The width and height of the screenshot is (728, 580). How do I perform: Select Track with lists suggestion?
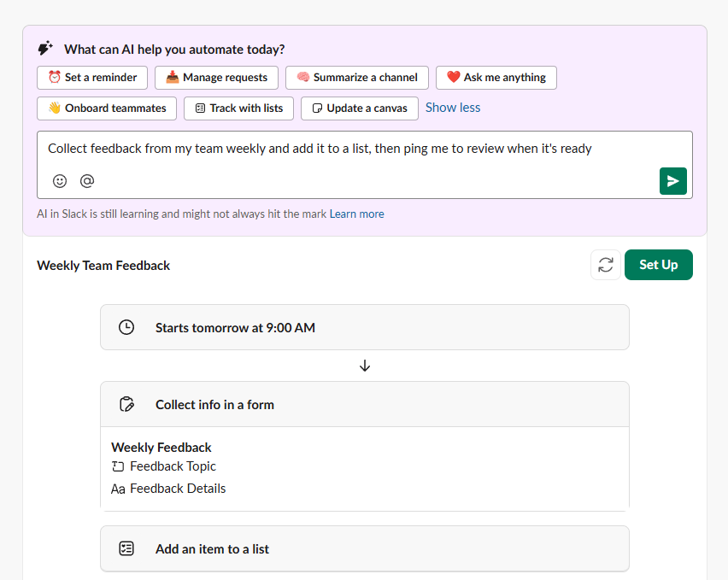pos(238,108)
